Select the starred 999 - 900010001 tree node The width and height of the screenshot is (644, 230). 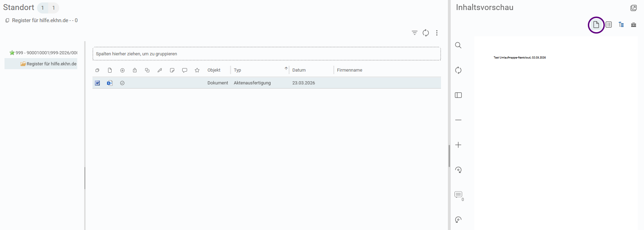pyautogui.click(x=43, y=53)
